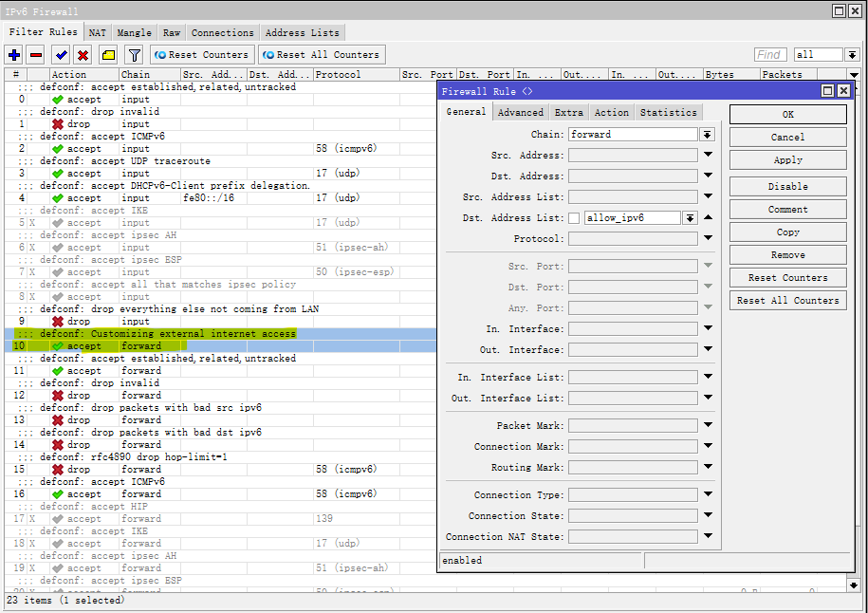Click the Copy button
Image resolution: width=868 pixels, height=613 pixels.
tap(787, 232)
